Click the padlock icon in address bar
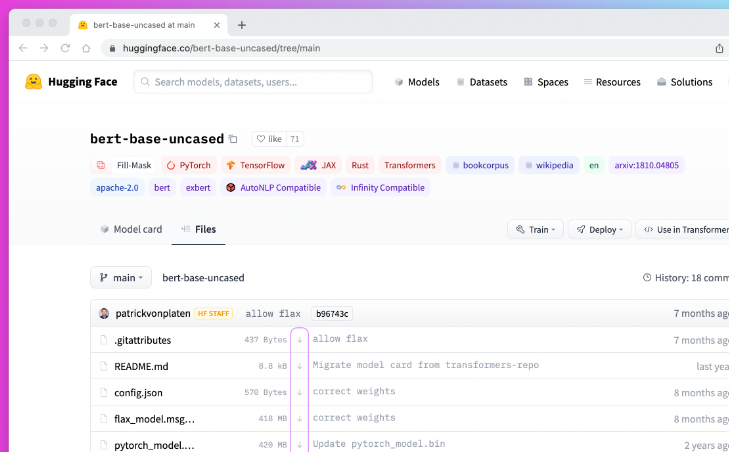This screenshot has width=729, height=452. pos(112,48)
